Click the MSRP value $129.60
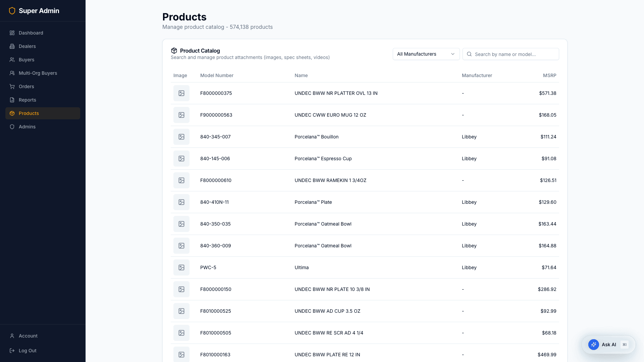644x362 pixels. coord(547,202)
